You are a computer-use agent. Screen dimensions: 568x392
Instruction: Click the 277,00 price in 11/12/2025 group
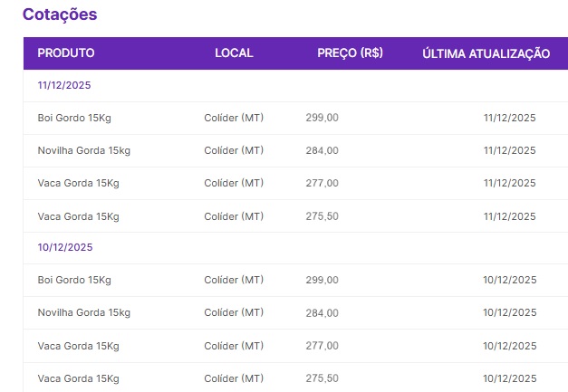[x=322, y=183]
